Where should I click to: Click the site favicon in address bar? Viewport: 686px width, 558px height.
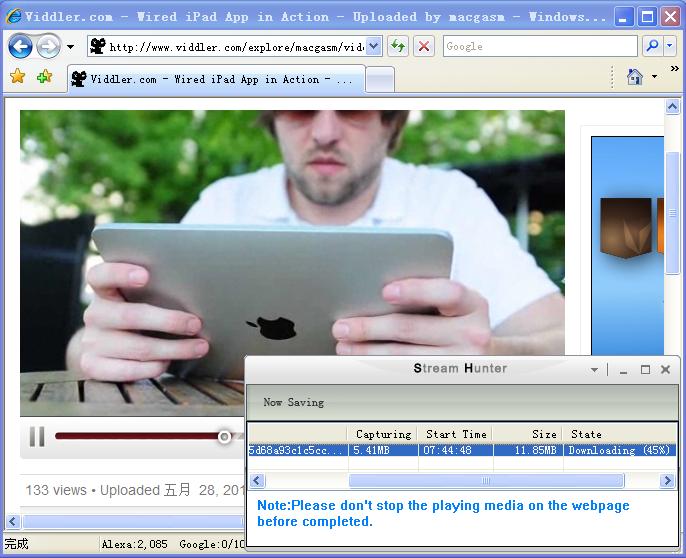click(x=98, y=46)
